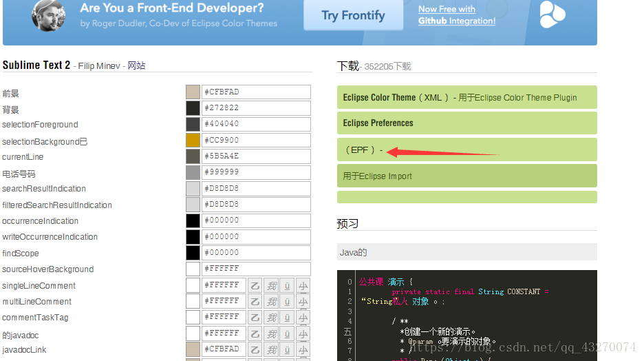Open the currentLine color swatch
This screenshot has width=644, height=361.
[x=193, y=156]
